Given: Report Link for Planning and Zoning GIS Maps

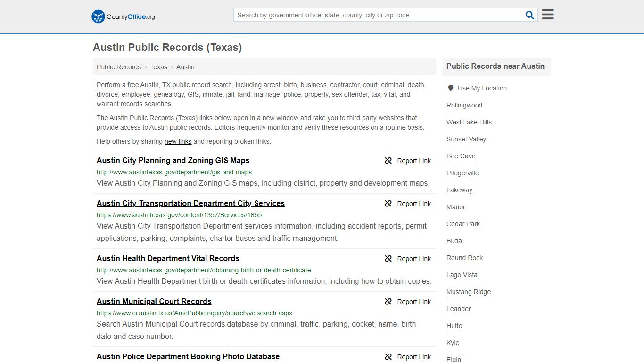Looking at the screenshot, I should [414, 161].
